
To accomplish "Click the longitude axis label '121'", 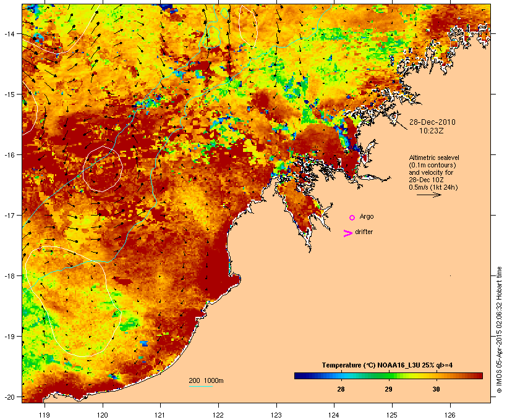I will tap(160, 415).
